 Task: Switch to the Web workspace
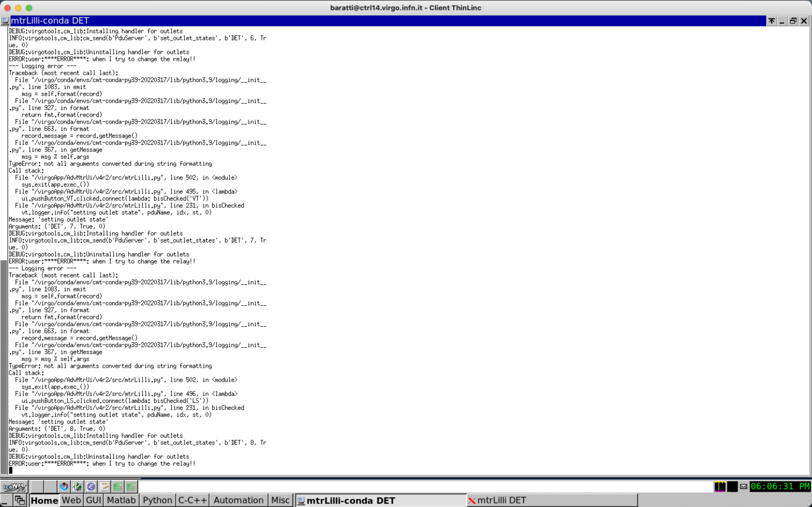pyautogui.click(x=71, y=500)
